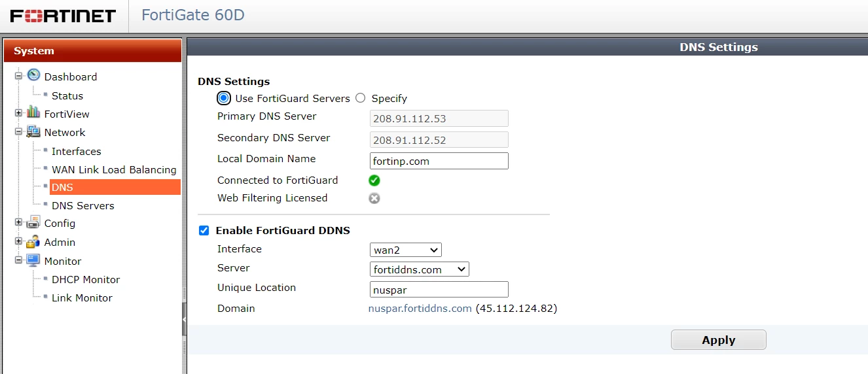The height and width of the screenshot is (374, 868).
Task: Open the Link Monitor page
Action: coord(82,297)
